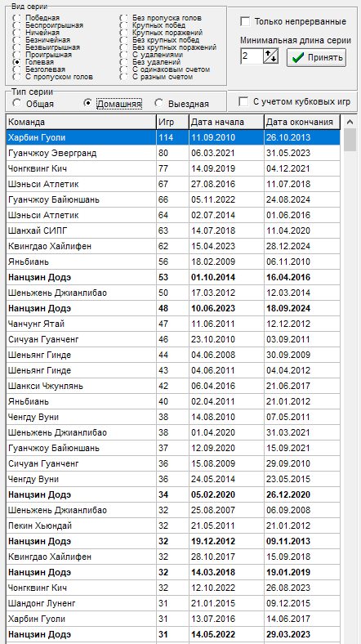Click the minimum series length input field
Image resolution: width=361 pixels, height=644 pixels.
pyautogui.click(x=252, y=56)
